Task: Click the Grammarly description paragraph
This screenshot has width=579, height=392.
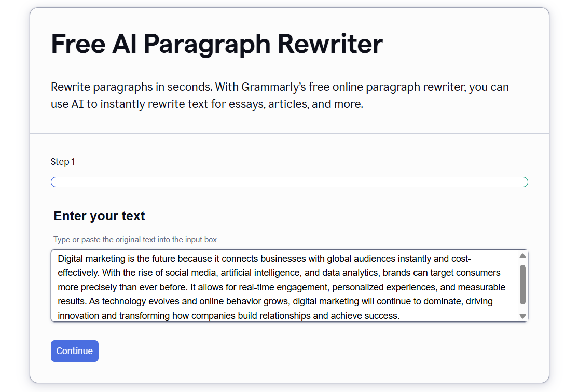Action: (x=280, y=95)
